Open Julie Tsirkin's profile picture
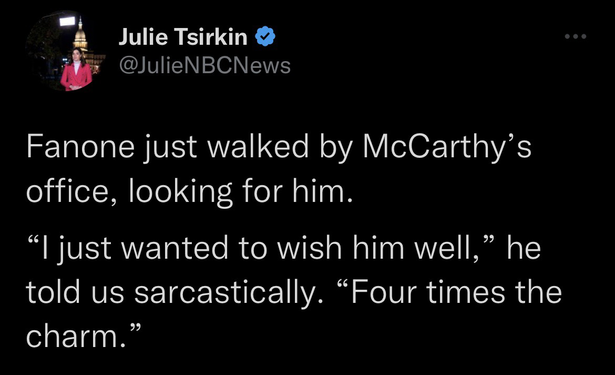The height and width of the screenshot is (375, 615). click(66, 51)
